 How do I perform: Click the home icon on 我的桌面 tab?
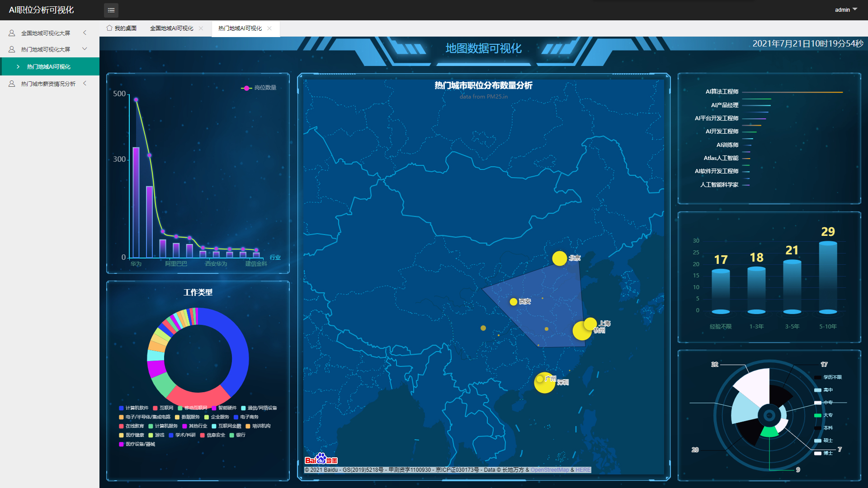[x=109, y=28]
